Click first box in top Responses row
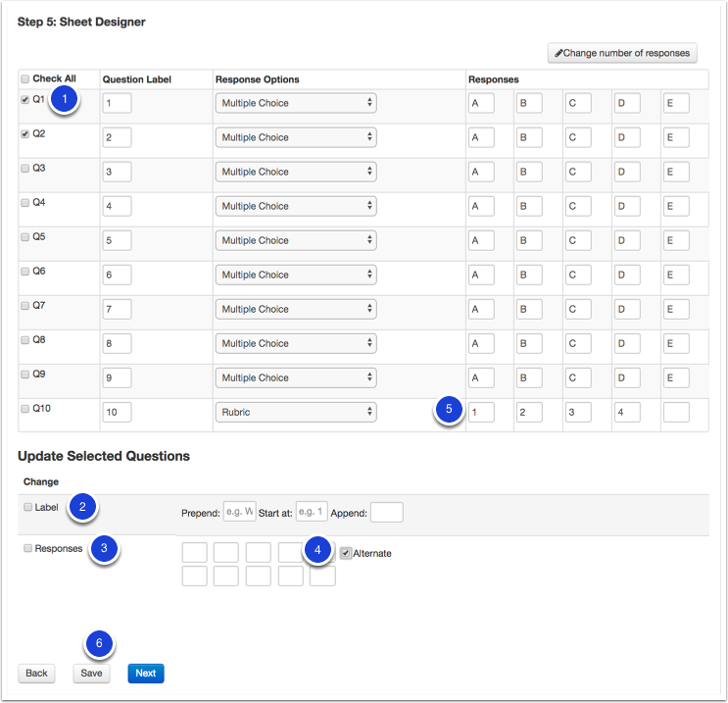The height and width of the screenshot is (703, 728). [195, 552]
